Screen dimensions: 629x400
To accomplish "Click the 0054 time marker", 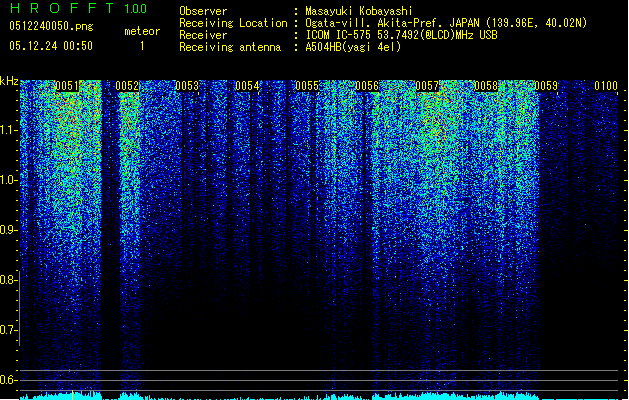I will tap(247, 86).
